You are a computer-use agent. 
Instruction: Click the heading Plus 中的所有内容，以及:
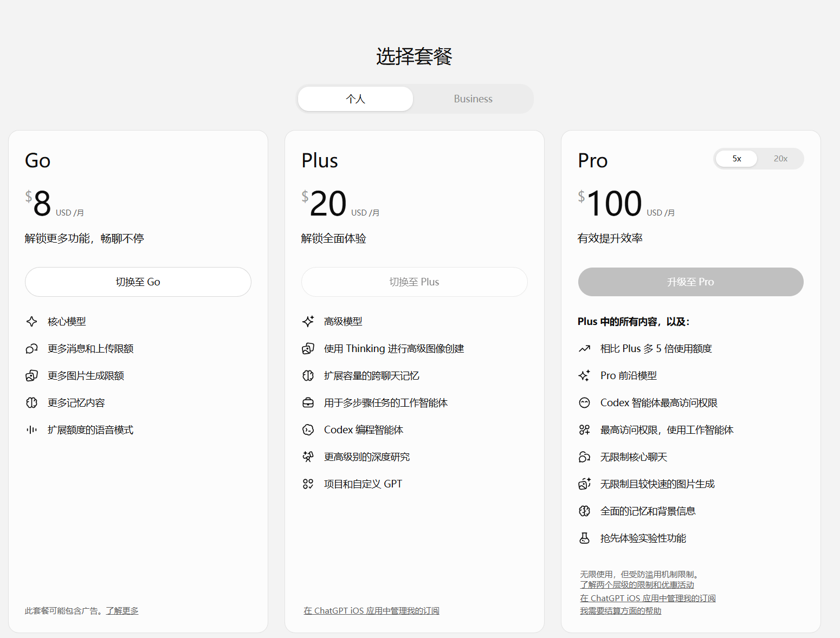pos(634,322)
